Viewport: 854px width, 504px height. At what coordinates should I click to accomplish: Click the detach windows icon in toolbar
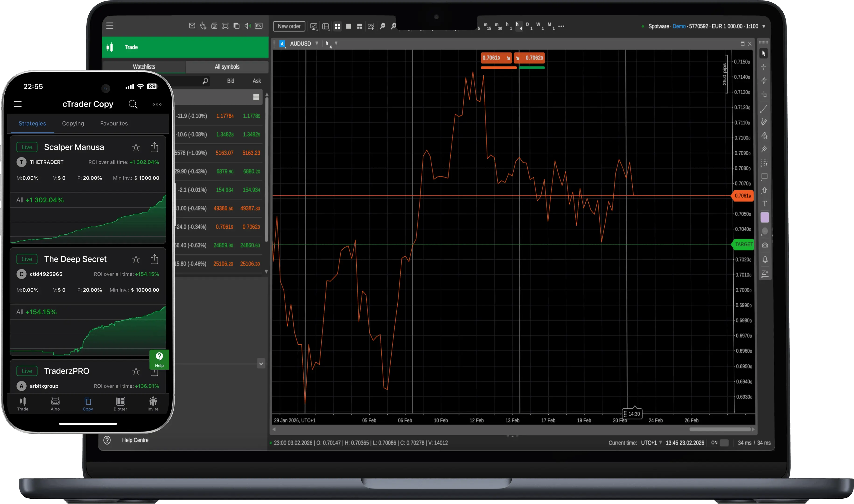point(236,26)
